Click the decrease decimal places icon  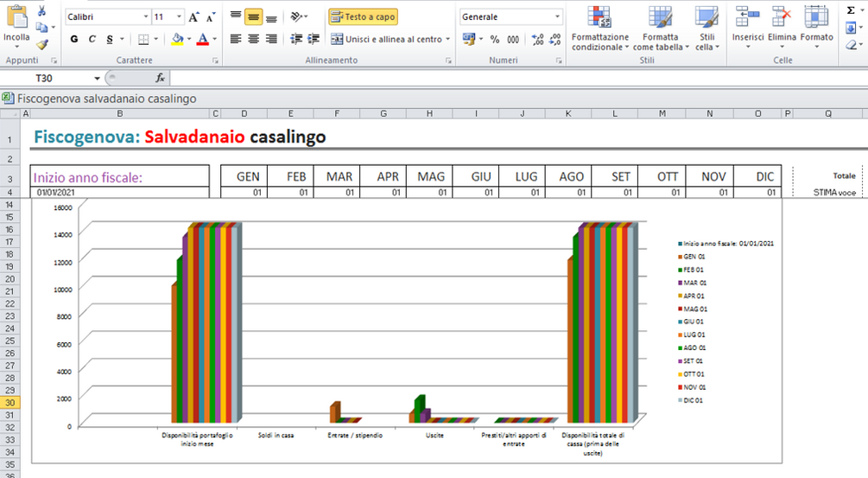click(x=554, y=39)
